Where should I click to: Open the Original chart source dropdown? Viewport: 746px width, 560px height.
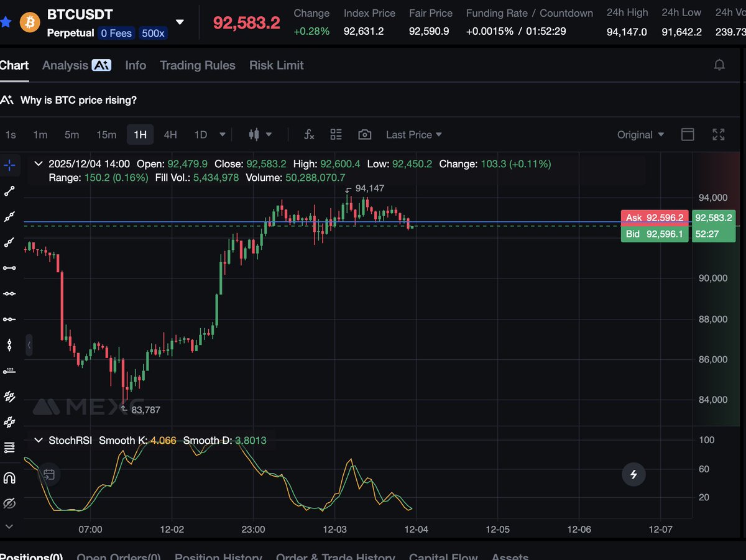(x=641, y=134)
